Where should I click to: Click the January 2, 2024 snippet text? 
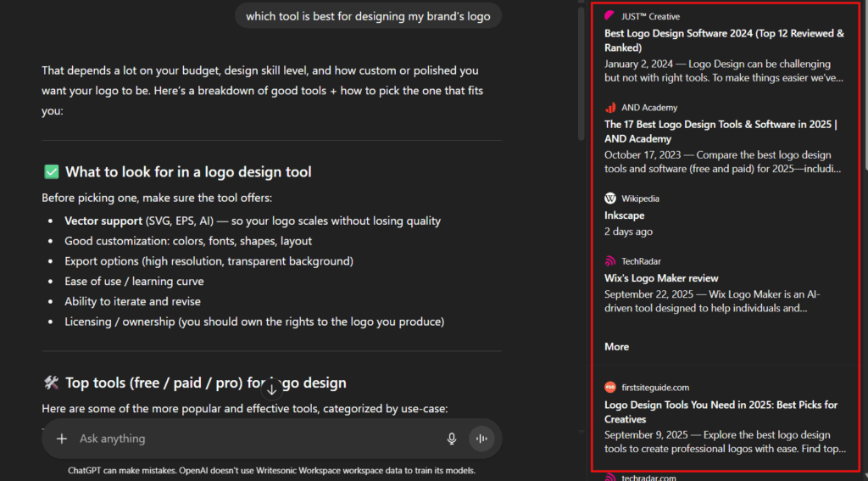click(724, 71)
